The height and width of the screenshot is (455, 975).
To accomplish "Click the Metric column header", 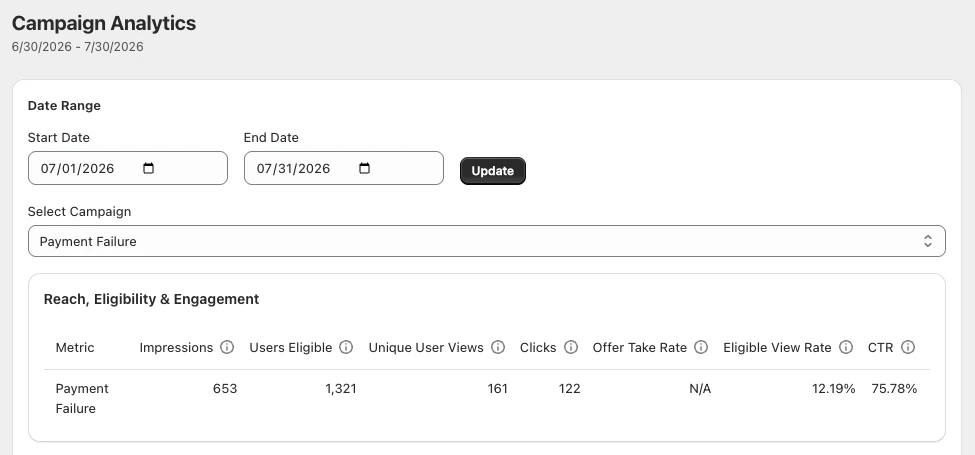I will coord(75,347).
